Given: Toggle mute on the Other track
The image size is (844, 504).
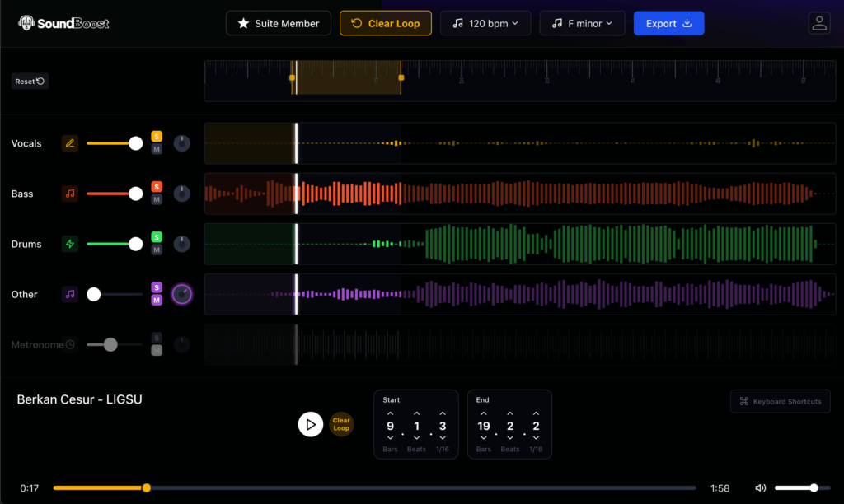Looking at the screenshot, I should coord(157,301).
